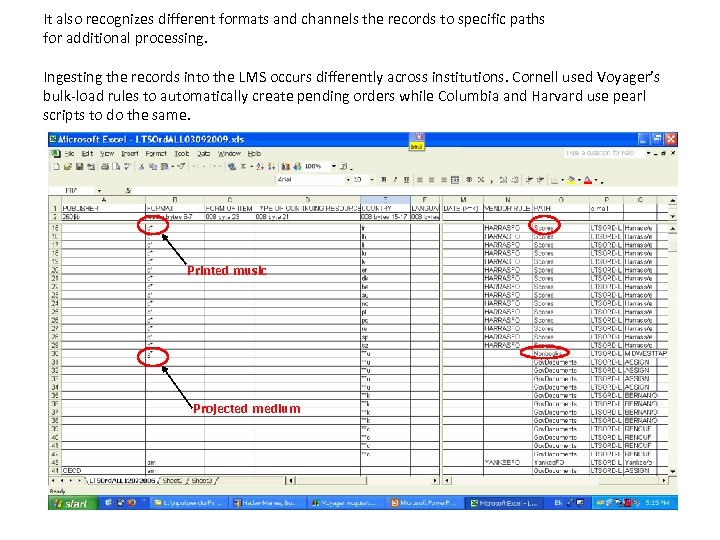Image resolution: width=720 pixels, height=540 pixels.
Task: Click the Paste clipboard icon
Action: [164, 167]
